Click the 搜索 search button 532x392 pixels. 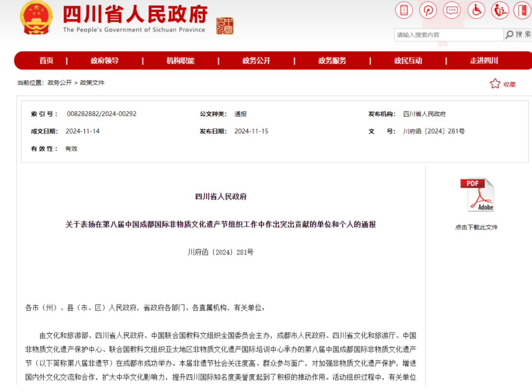519,35
